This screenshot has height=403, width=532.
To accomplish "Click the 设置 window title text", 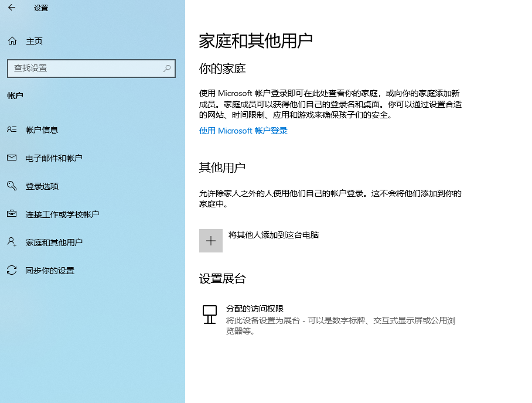I will point(41,8).
